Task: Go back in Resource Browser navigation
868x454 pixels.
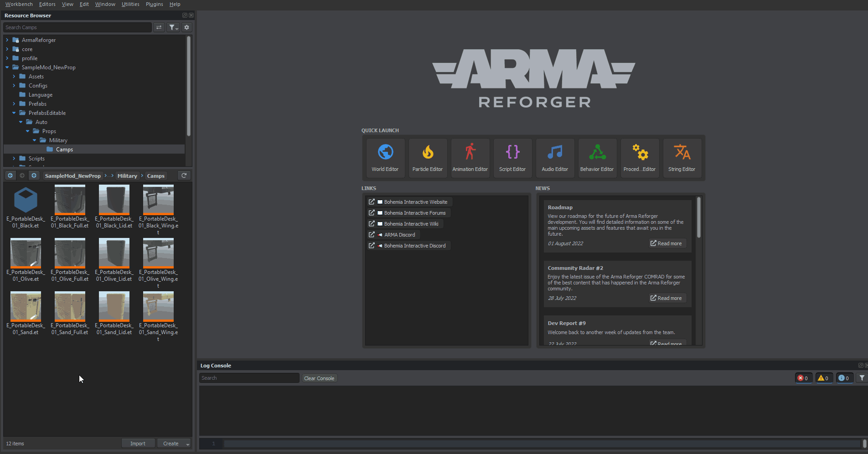Action: point(10,175)
